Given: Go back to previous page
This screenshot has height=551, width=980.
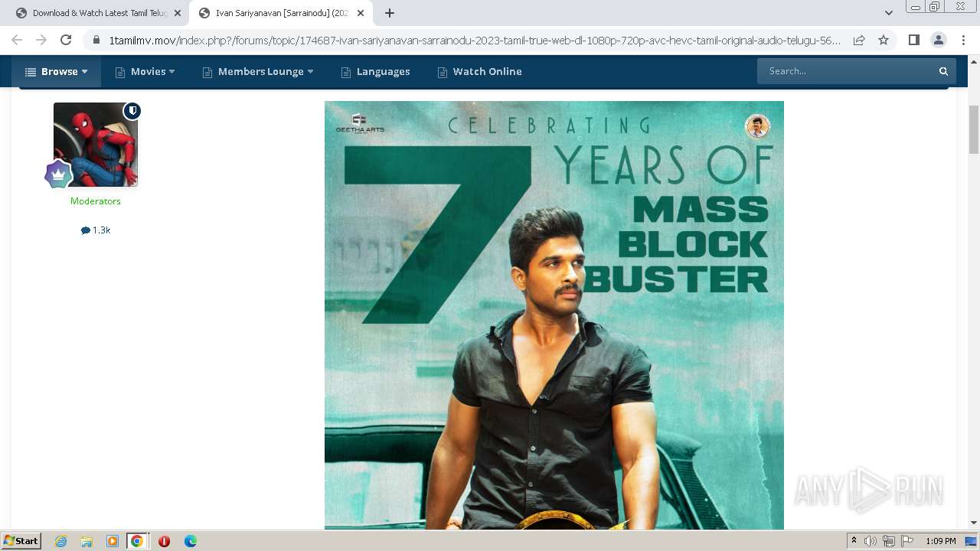Looking at the screenshot, I should [x=17, y=40].
